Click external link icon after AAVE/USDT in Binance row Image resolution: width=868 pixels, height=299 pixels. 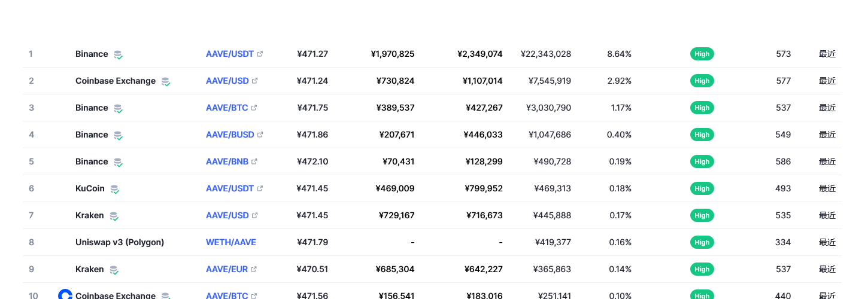[x=260, y=54]
